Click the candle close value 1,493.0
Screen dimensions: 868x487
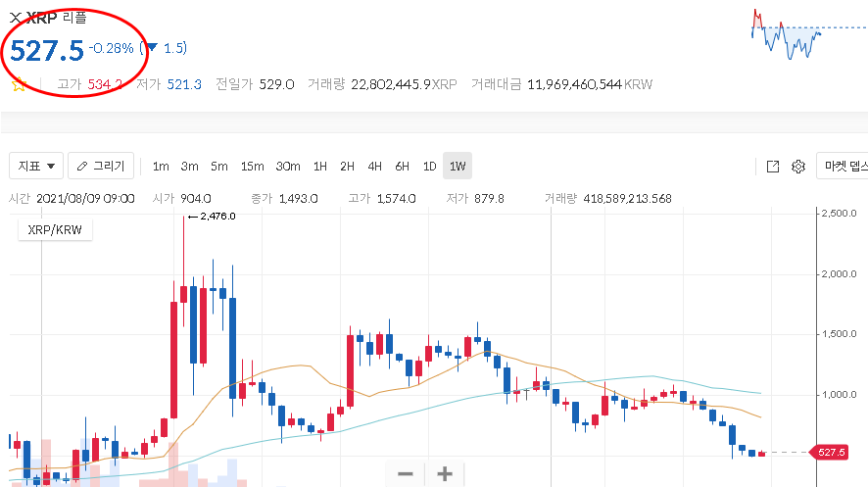[299, 199]
